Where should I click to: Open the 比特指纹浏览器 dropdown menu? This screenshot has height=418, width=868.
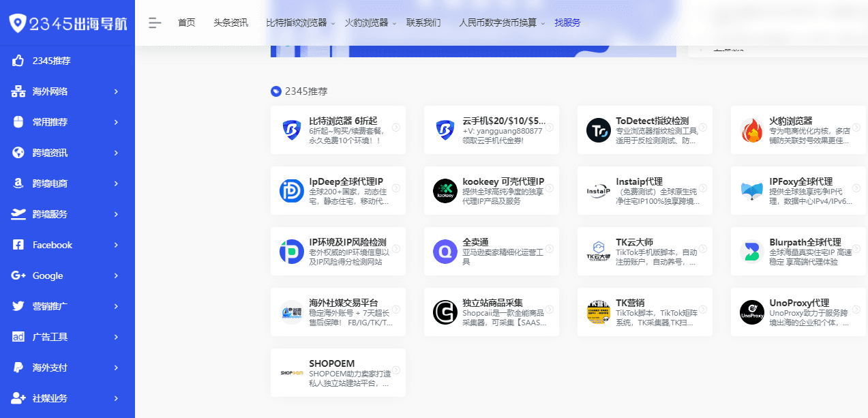300,23
